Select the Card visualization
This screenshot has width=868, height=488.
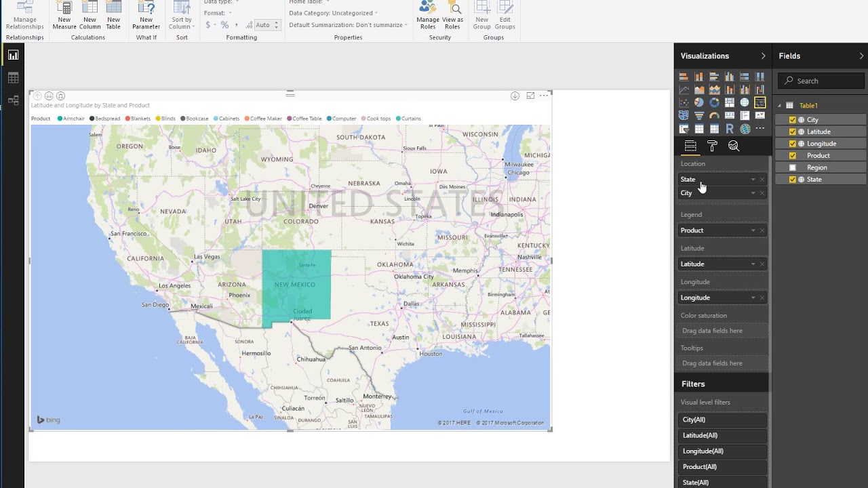point(730,115)
